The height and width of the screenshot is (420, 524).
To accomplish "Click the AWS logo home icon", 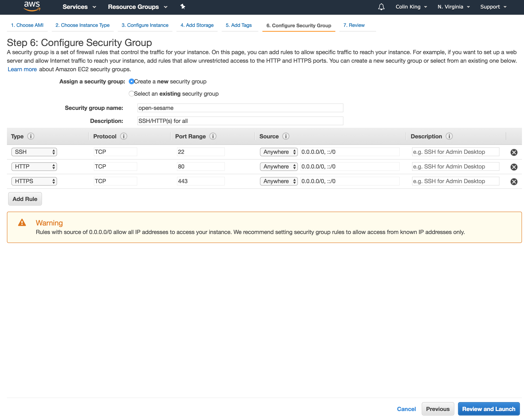I will click(x=32, y=6).
